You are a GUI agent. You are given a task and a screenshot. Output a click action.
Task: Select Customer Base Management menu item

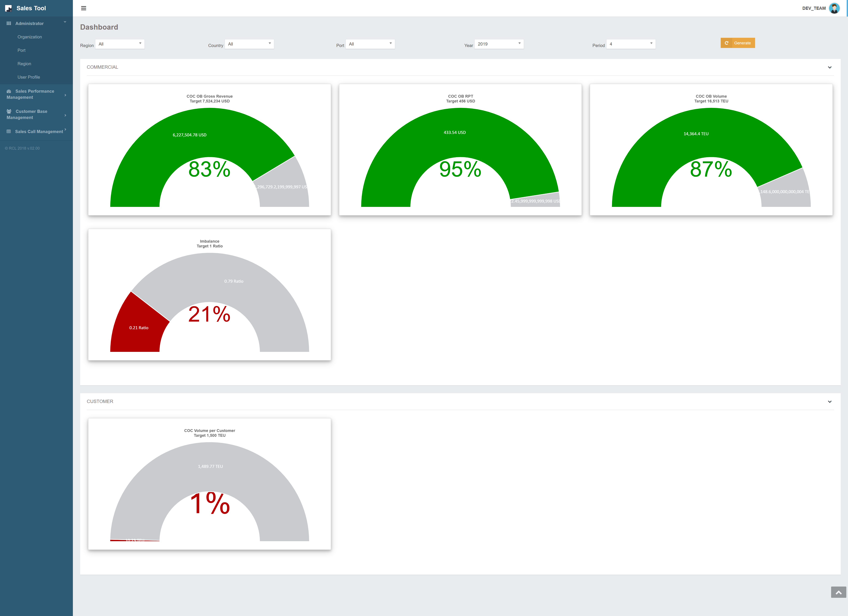click(36, 114)
